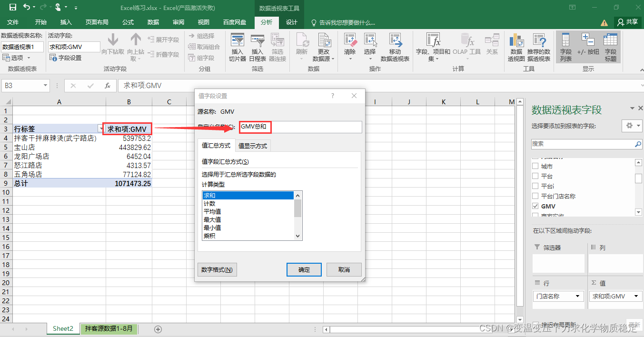
Task: Click the Undo arrow icon
Action: click(27, 7)
